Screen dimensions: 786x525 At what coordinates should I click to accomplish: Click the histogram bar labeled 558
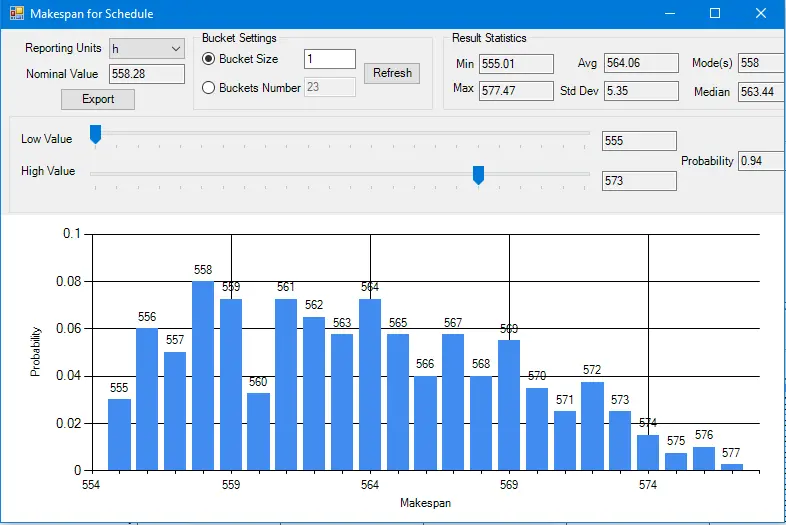203,375
